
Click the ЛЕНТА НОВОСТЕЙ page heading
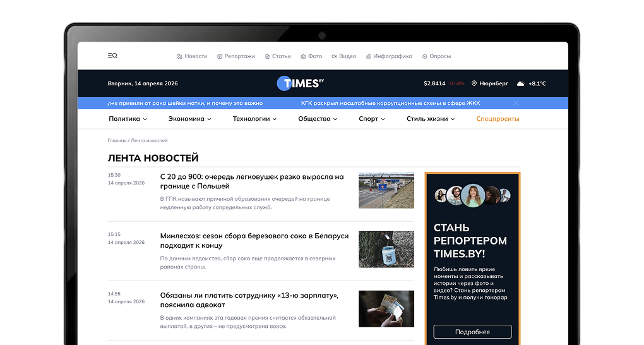pos(153,158)
